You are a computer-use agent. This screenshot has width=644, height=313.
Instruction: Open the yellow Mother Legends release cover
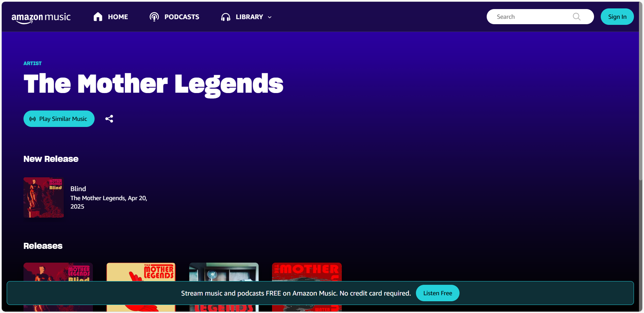pos(141,272)
